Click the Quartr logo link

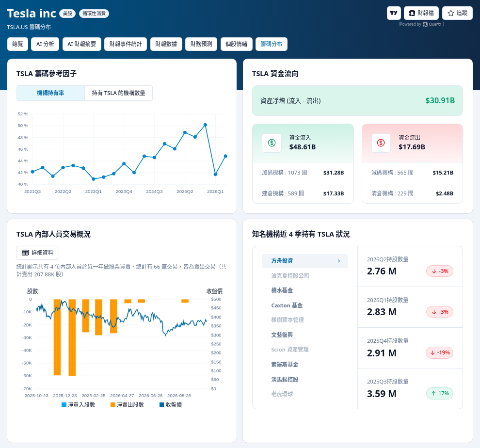[432, 24]
